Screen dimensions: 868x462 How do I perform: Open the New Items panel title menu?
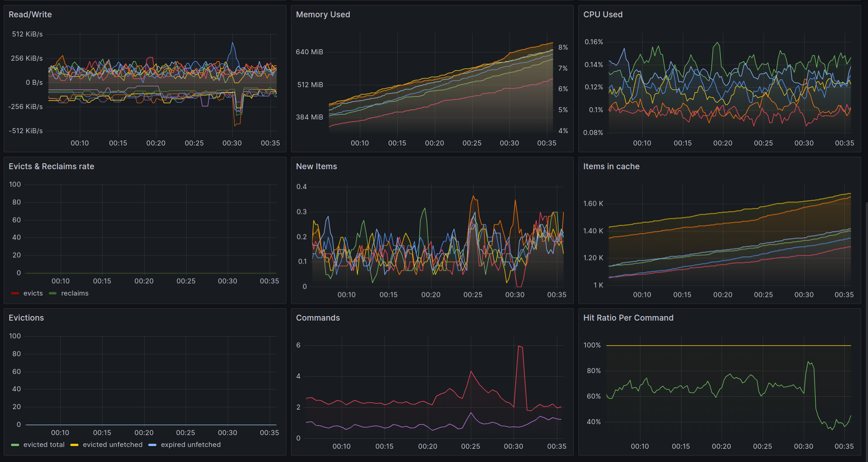(x=317, y=166)
